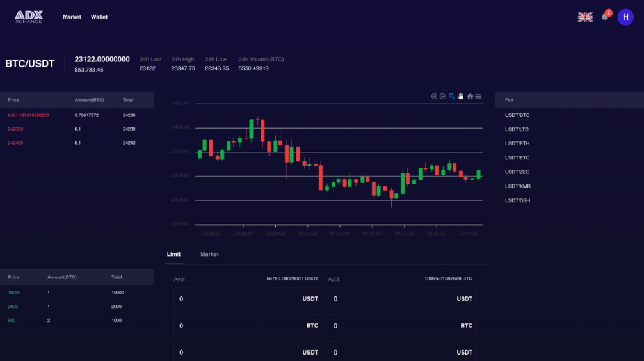Open the user avatar H menu
The height and width of the screenshot is (361, 644).
click(625, 17)
